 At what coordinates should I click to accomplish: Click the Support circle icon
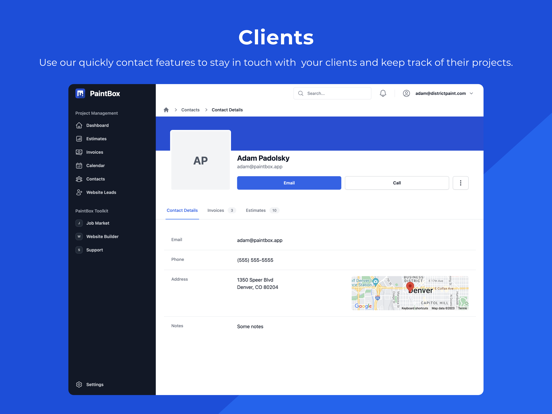(79, 250)
